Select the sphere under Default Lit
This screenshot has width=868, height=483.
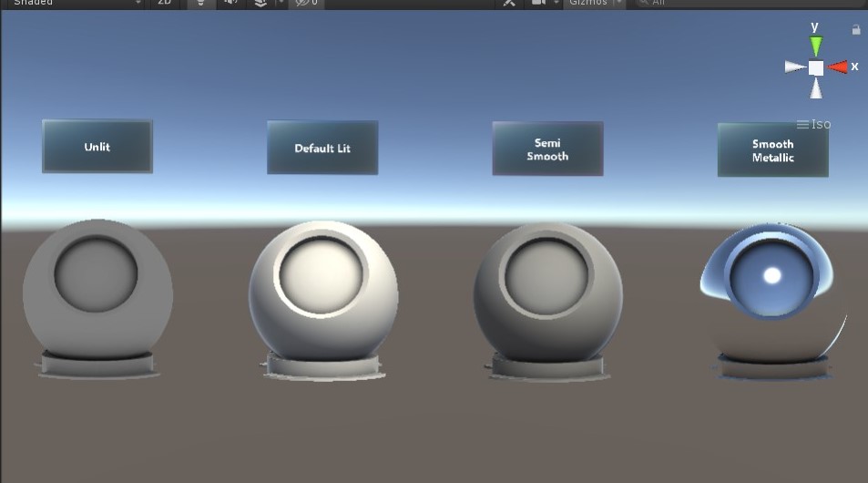pos(323,292)
